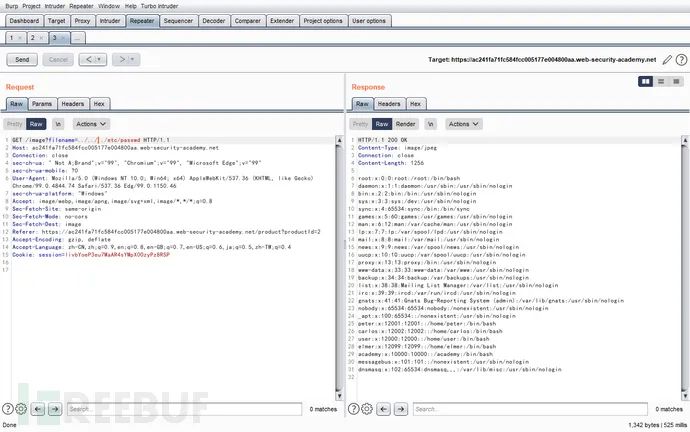Viewport: 690px width, 432px height.
Task: Focus the request search field
Action: [x=184, y=409]
